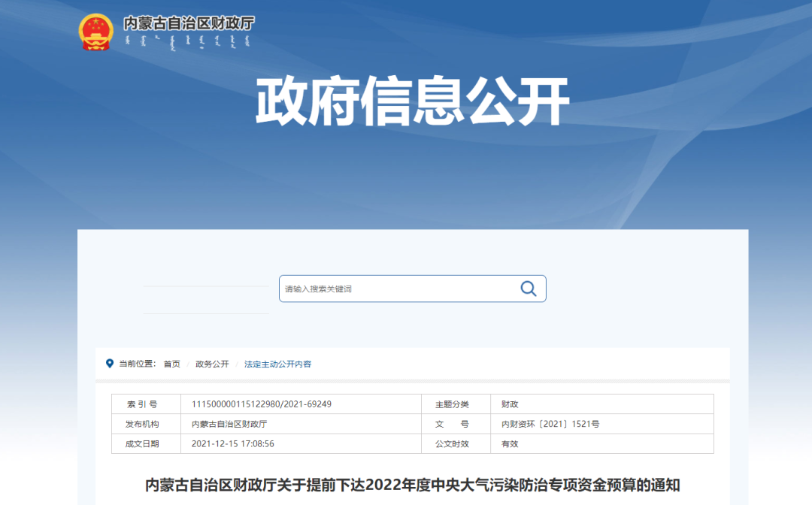Click the 公文时效 value 有效

tap(507, 443)
